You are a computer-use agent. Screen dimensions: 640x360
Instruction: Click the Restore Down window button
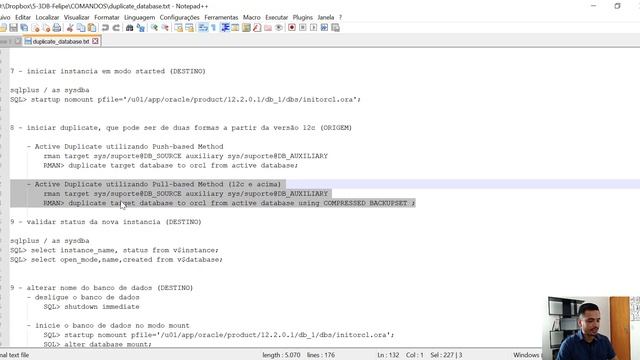point(617,6)
